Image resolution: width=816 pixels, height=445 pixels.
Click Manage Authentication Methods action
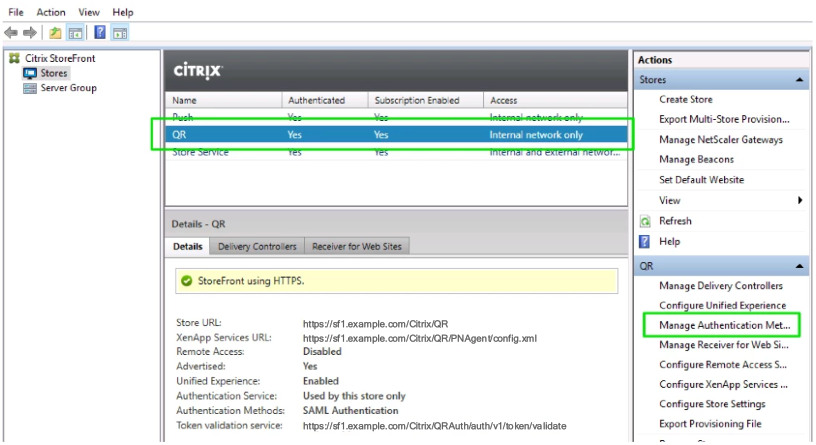coord(724,326)
